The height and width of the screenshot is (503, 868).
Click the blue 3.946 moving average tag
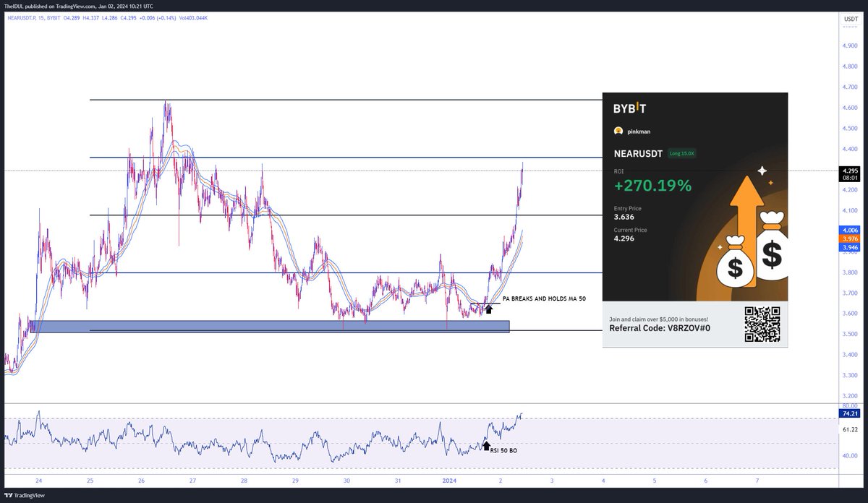849,247
